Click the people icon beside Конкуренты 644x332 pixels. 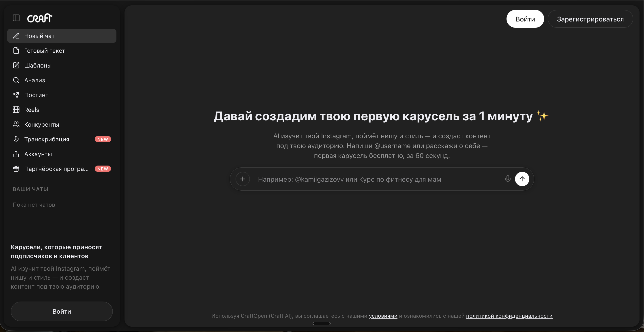tap(16, 124)
